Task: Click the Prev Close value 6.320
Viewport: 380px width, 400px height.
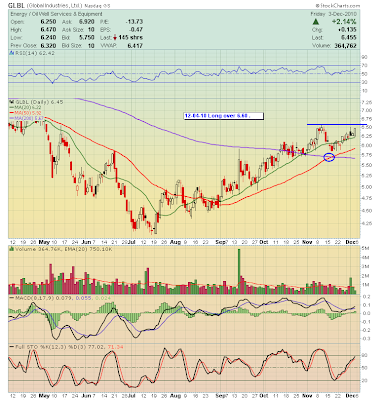Action: (48, 45)
